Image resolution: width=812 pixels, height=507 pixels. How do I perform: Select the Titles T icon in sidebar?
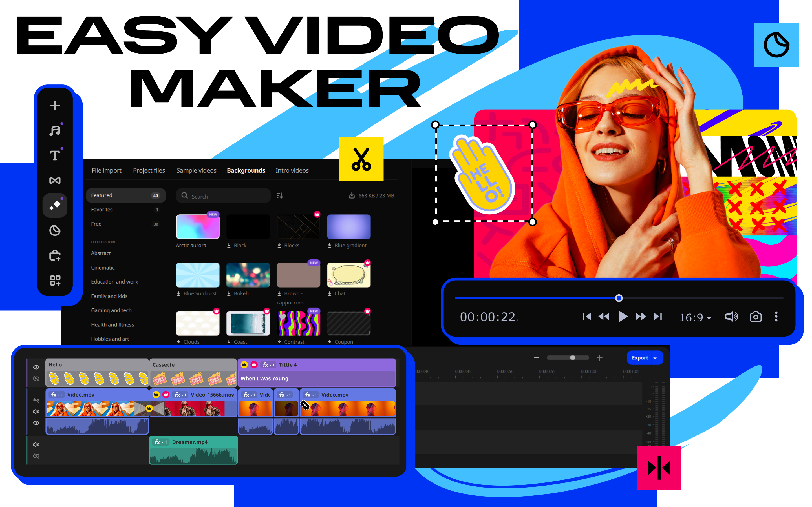55,155
